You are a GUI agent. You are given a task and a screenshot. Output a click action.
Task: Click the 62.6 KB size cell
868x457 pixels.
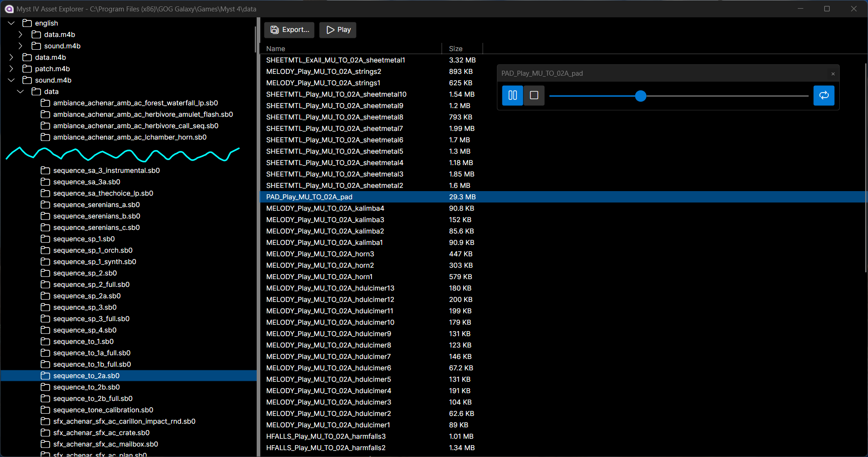461,413
